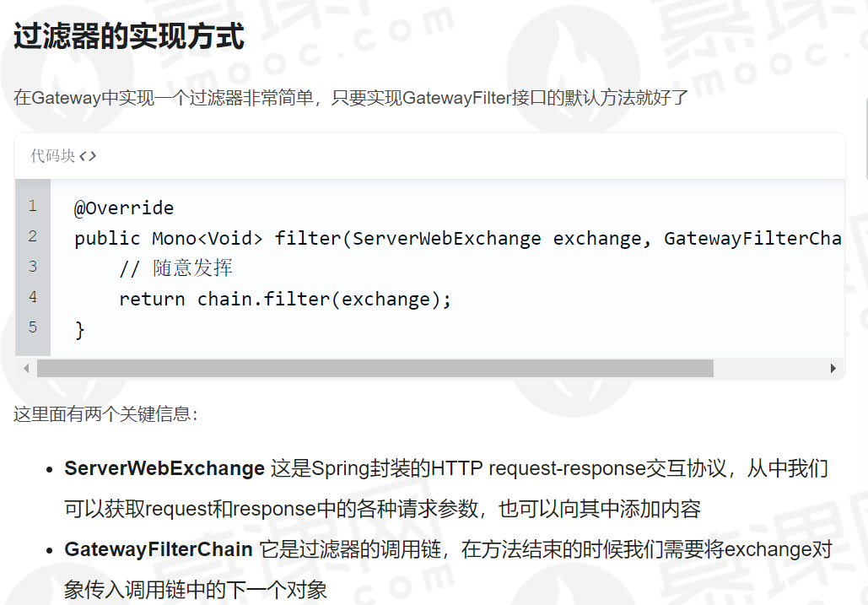Click the page's vertical scrollbar on the right edge

(x=865, y=138)
